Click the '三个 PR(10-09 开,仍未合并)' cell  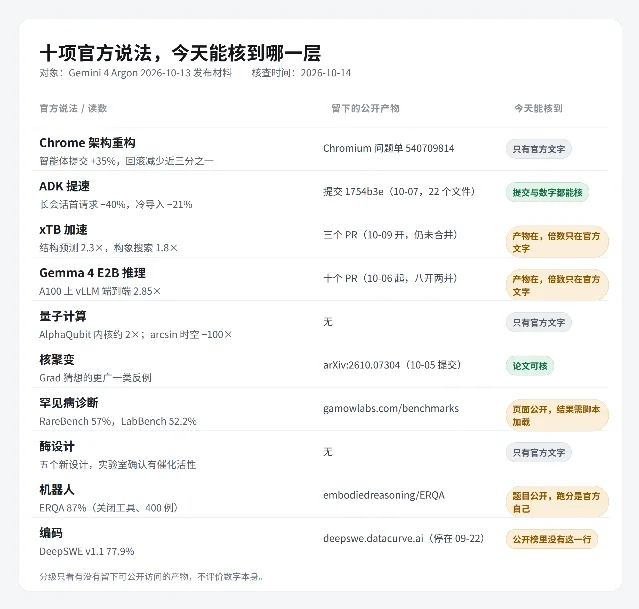[x=390, y=235]
